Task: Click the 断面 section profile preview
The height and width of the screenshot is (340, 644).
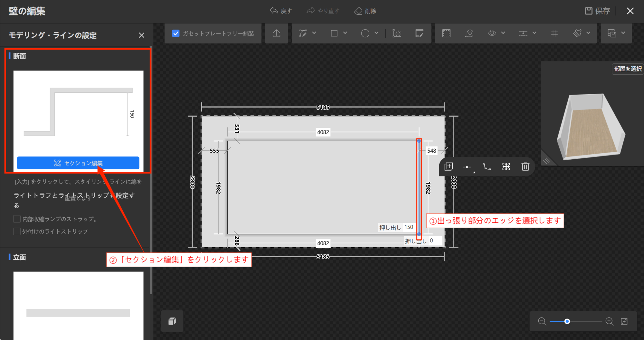Action: pos(78,113)
